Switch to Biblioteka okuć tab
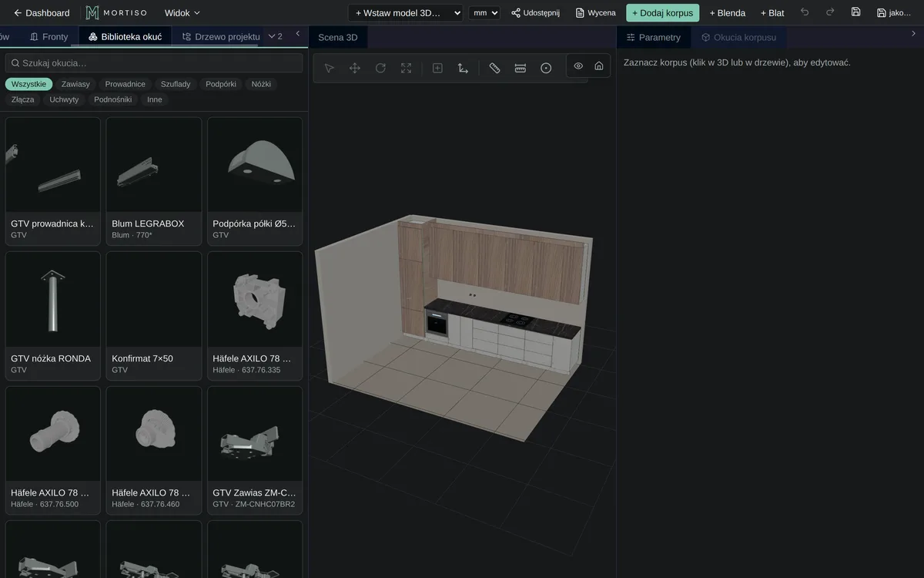Screen dimensions: 924x578 pos(125,36)
